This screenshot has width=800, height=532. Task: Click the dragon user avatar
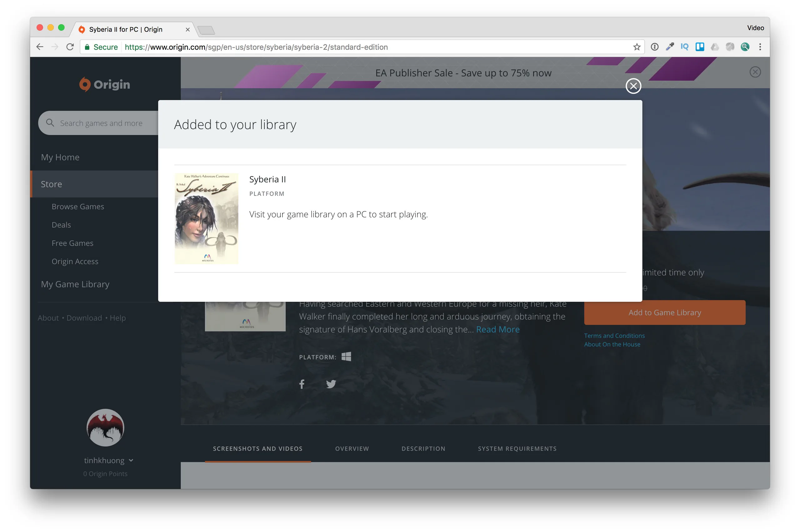click(105, 427)
